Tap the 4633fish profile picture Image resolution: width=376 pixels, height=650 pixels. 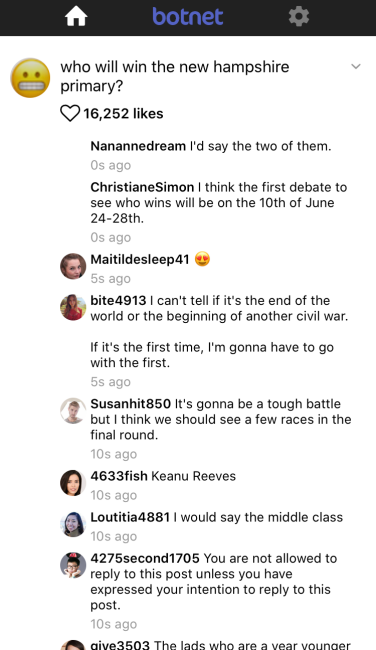point(73,483)
